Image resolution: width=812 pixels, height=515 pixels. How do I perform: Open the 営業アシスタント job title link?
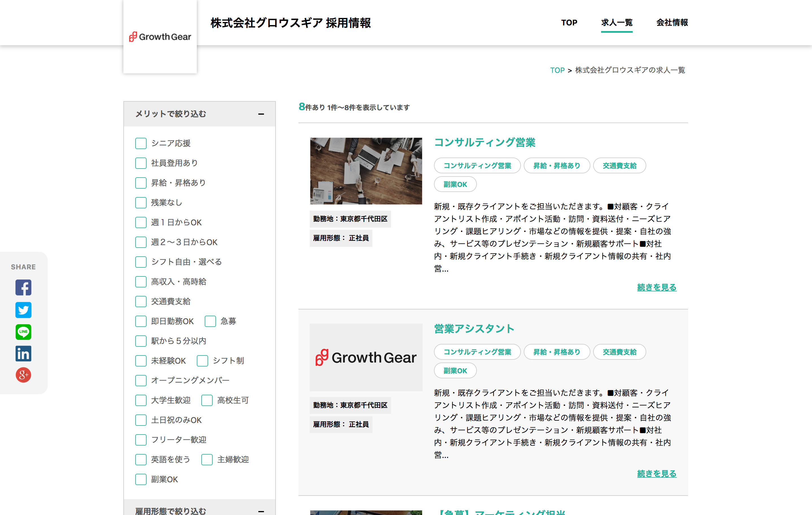pyautogui.click(x=474, y=328)
